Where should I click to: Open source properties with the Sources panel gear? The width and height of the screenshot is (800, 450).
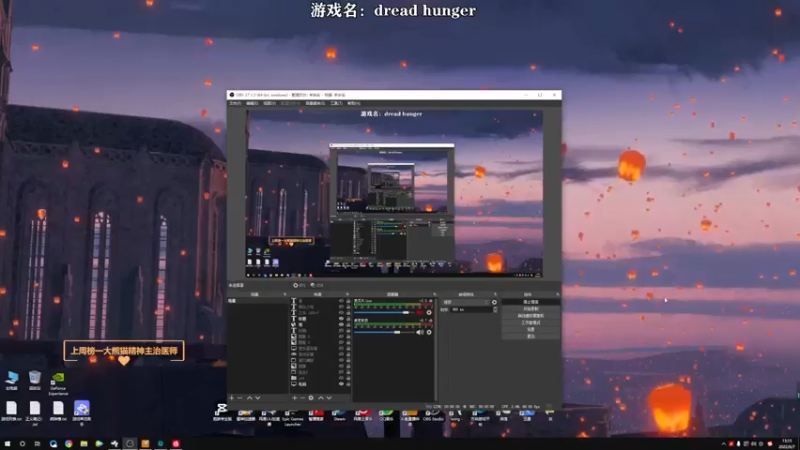[311, 397]
